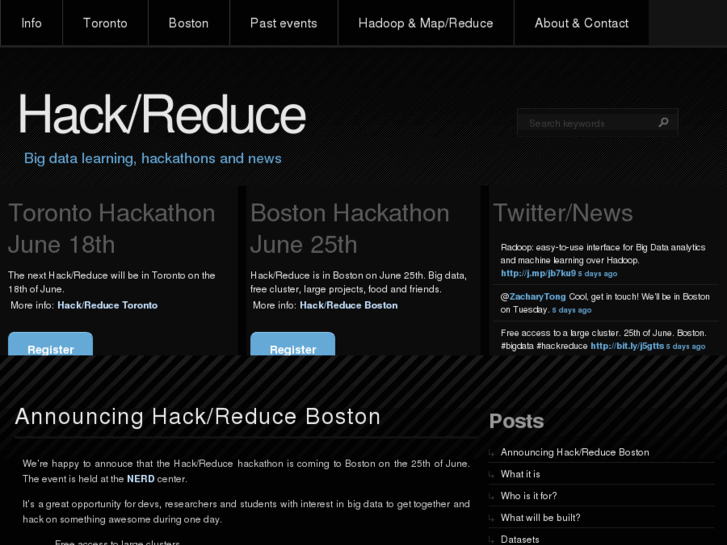This screenshot has height=545, width=727.
Task: Register for the Toronto Hackathon
Action: (x=51, y=344)
